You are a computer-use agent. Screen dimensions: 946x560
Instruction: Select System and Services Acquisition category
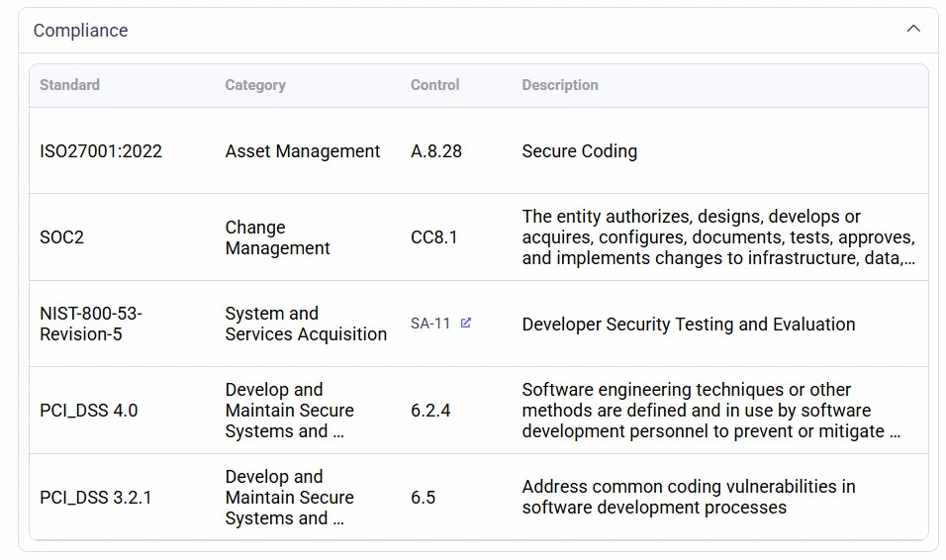[306, 324]
